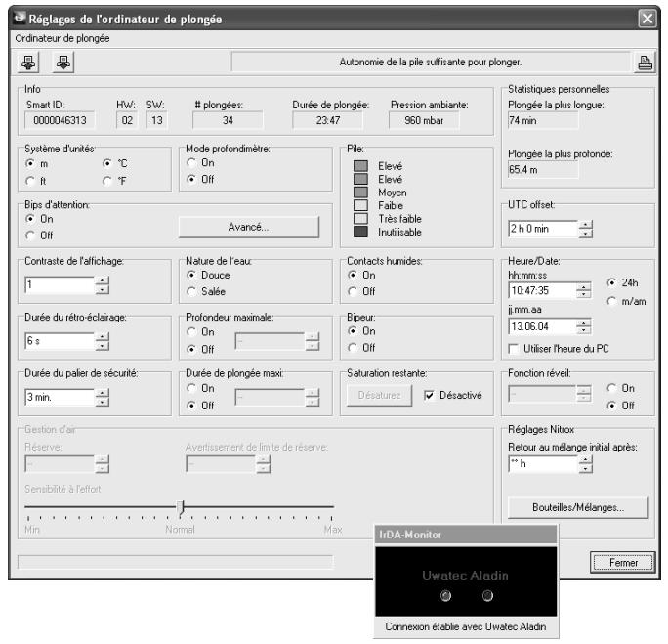Click the printer icon in toolbar

click(x=645, y=63)
